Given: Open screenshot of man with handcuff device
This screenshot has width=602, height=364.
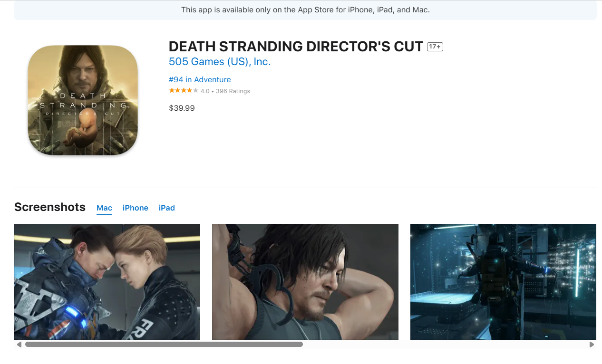Looking at the screenshot, I should tap(305, 282).
